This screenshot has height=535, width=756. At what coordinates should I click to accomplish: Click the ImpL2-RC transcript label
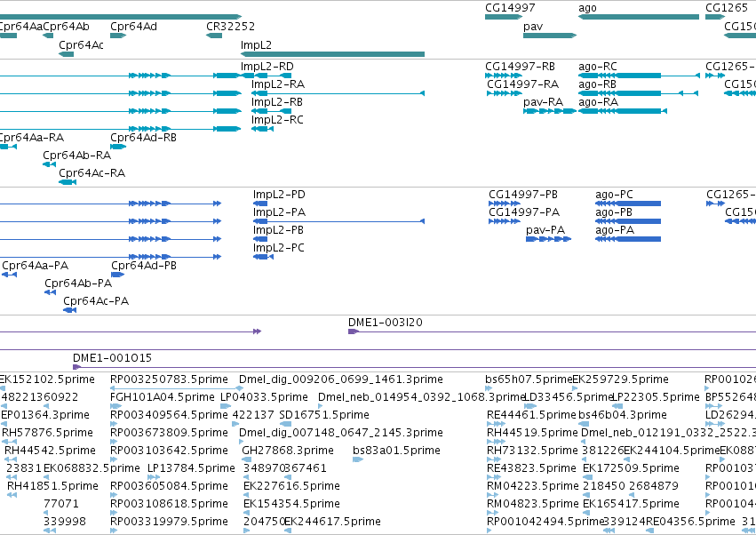[277, 120]
